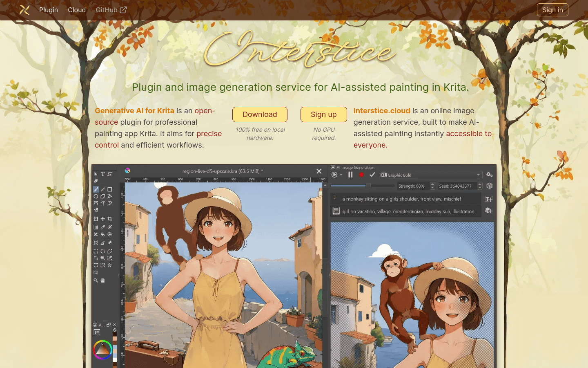Click the Sign up button

coord(324,114)
